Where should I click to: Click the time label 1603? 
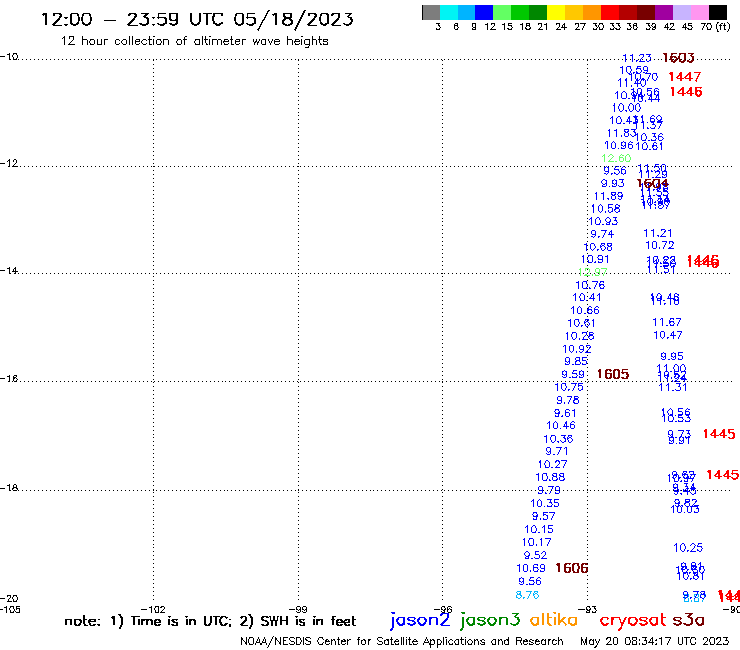(678, 58)
